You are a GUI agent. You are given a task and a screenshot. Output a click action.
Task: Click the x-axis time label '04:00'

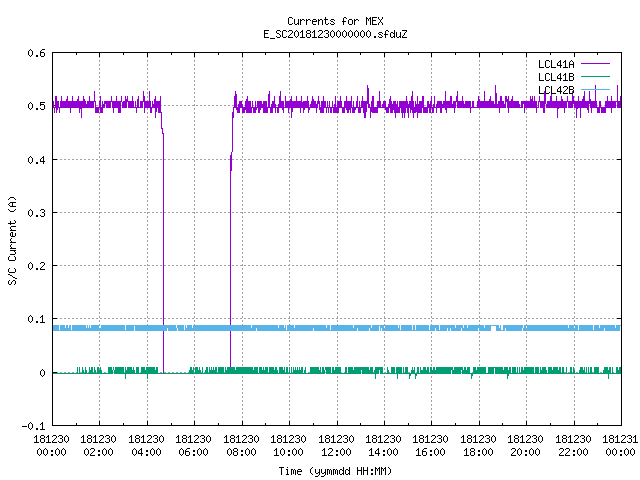[x=146, y=452]
